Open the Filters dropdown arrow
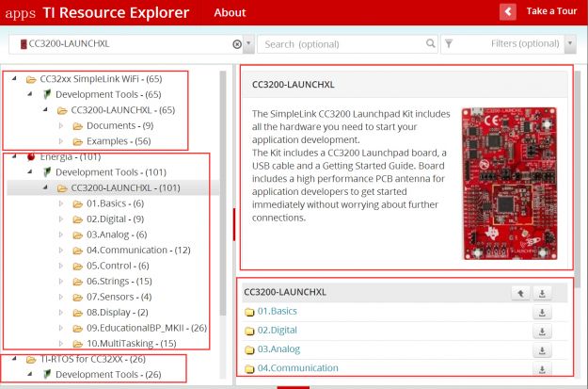 (x=570, y=44)
